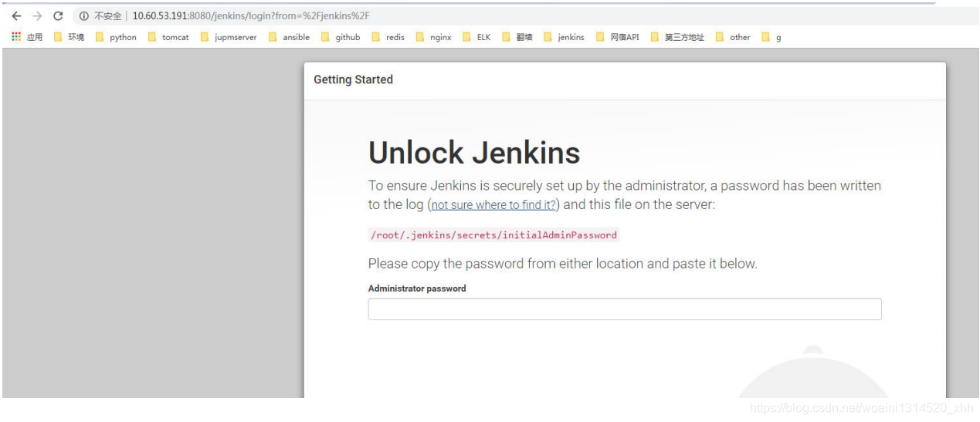Open the github bookmark folder
The height and width of the screenshot is (422, 980).
tap(341, 37)
